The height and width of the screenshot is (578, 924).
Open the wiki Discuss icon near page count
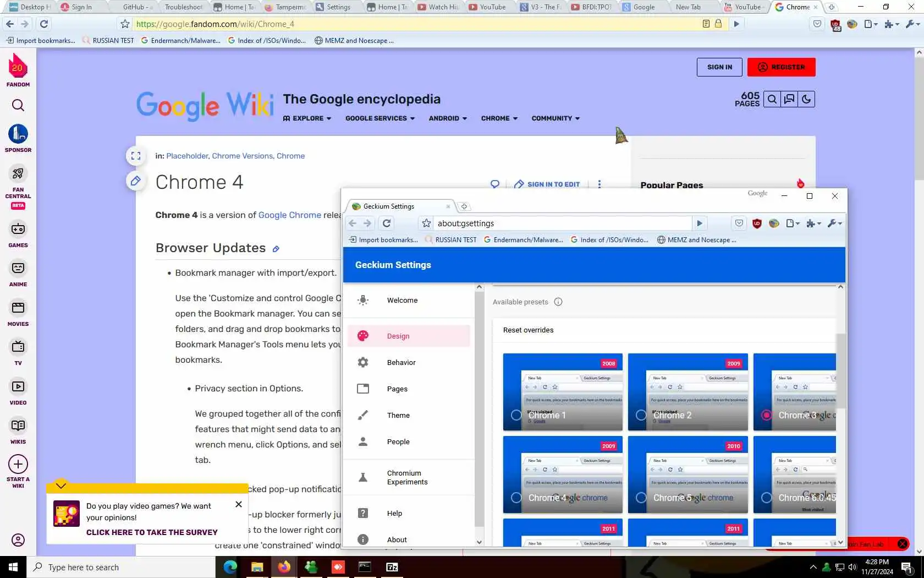tap(789, 100)
